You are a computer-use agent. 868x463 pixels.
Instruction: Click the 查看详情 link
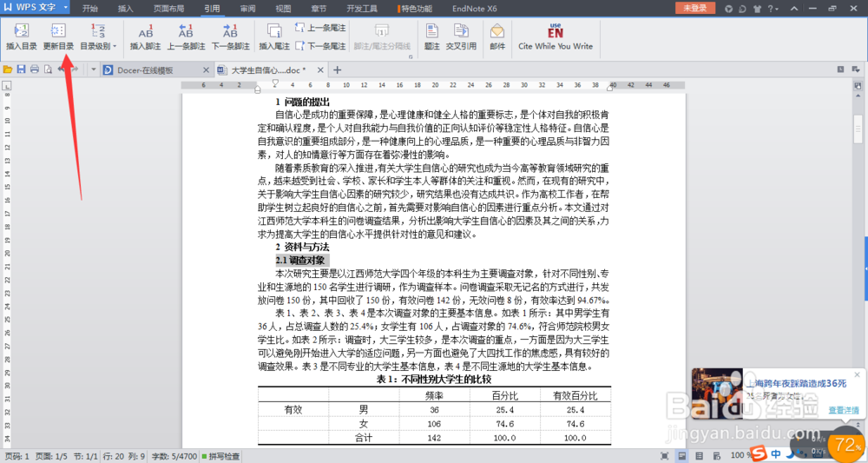tap(844, 410)
